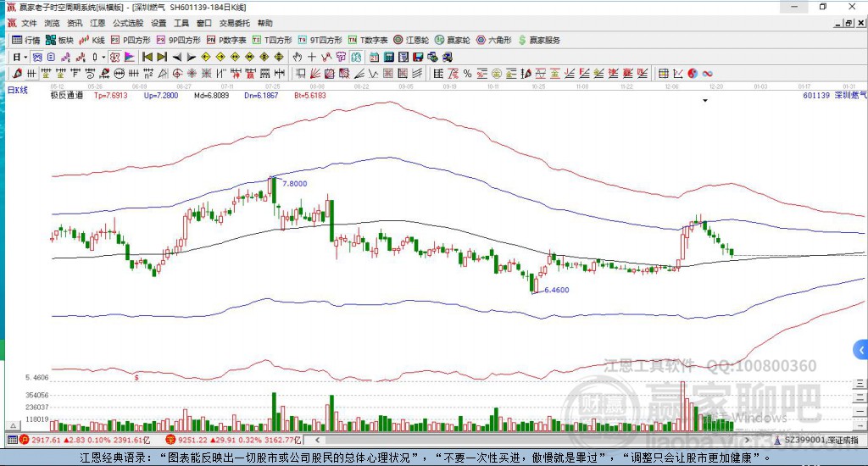Click the infinity symbol icon
The height and width of the screenshot is (466, 868).
(707, 74)
